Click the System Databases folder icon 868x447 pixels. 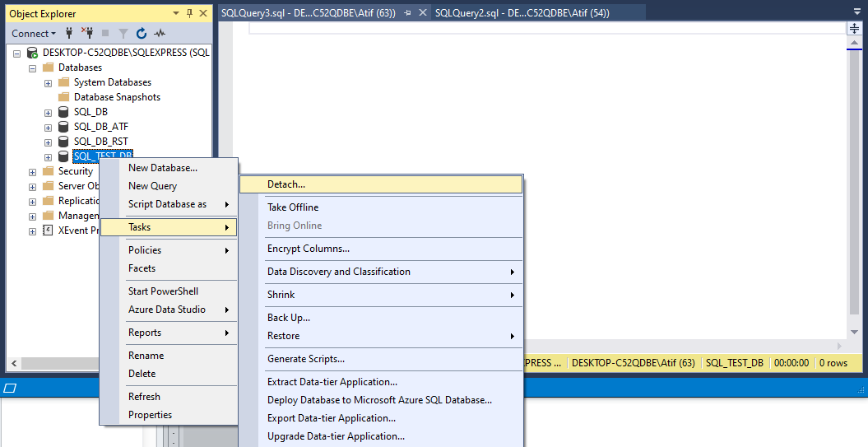(x=64, y=82)
